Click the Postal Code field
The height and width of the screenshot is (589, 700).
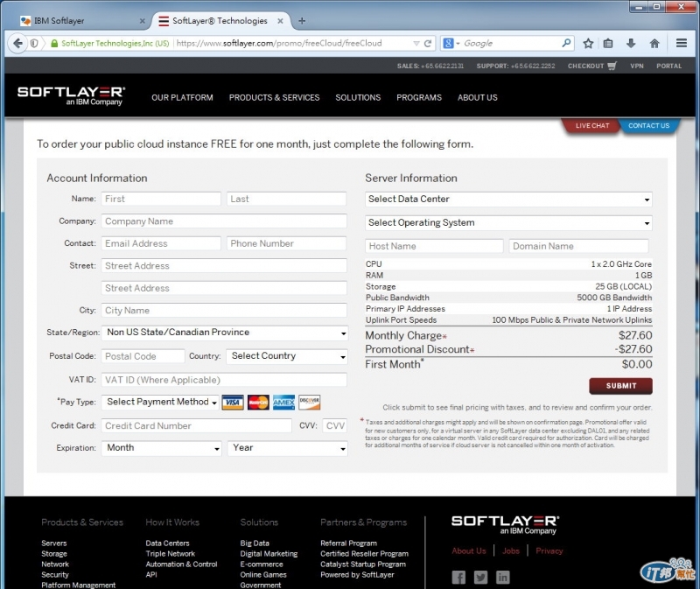(x=143, y=356)
